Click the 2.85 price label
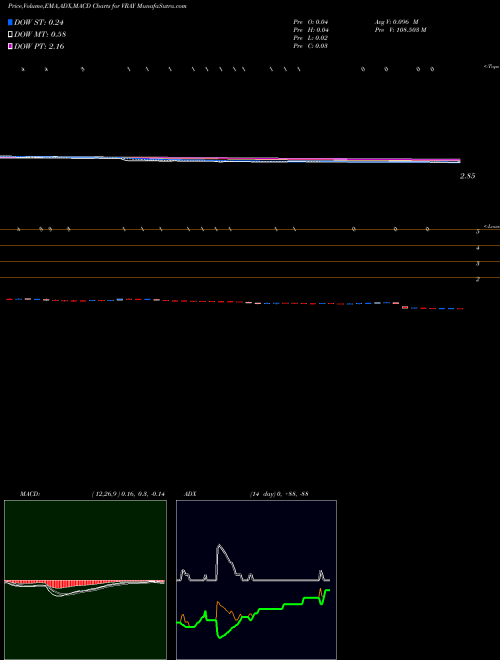 click(x=467, y=176)
